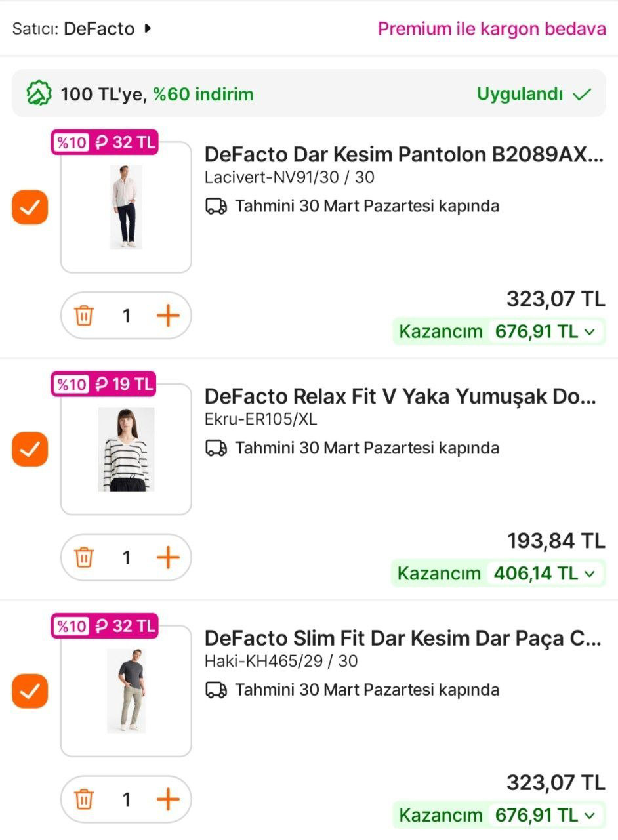Increase quantity of Slim Fit Dar Paça item
Screen dimensions: 618x840
168,799
